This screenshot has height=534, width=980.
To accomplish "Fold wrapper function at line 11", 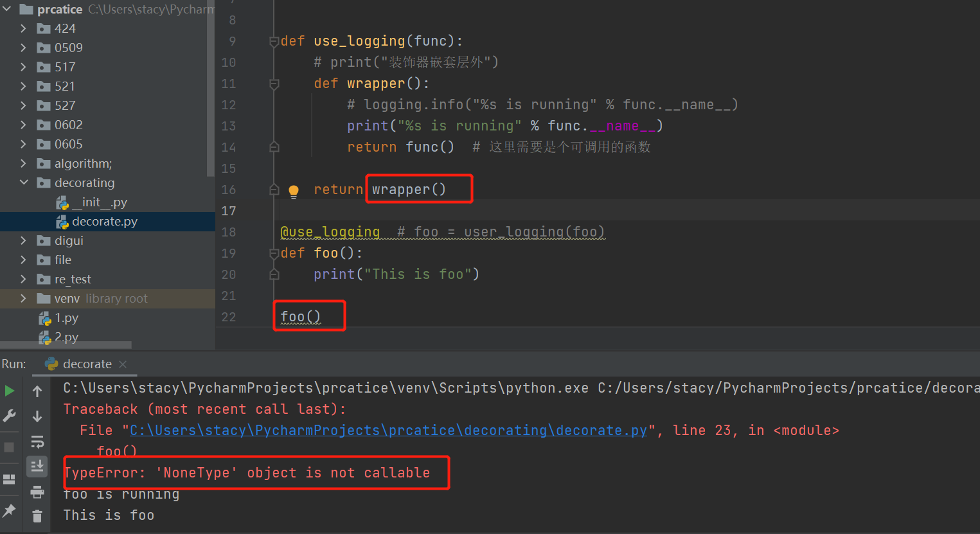I will coord(274,84).
